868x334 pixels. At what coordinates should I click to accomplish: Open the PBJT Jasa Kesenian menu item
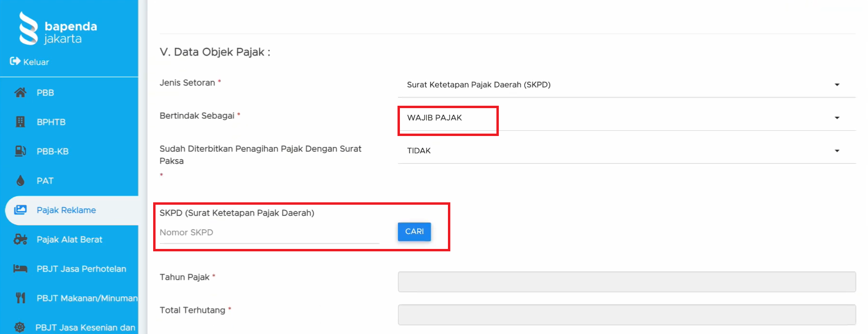coord(85,327)
